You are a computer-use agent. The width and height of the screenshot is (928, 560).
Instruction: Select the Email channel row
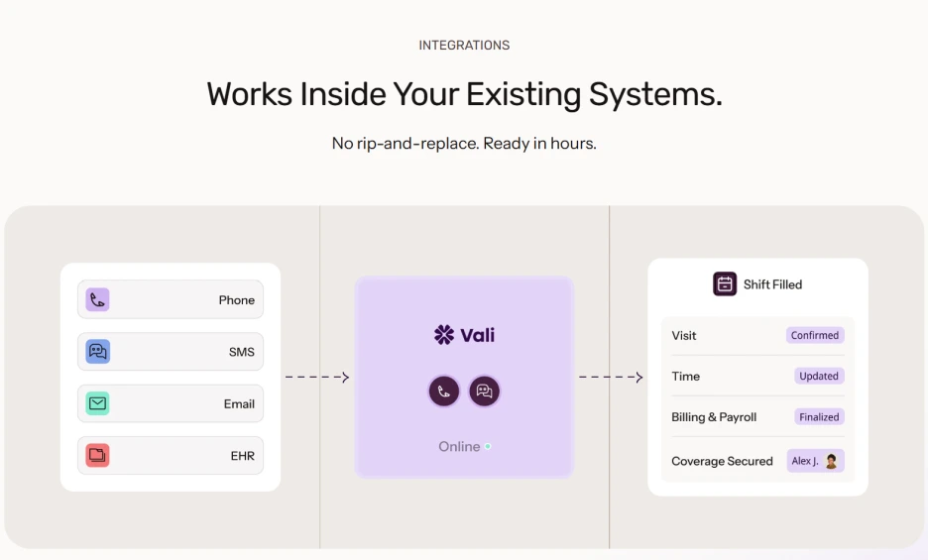171,403
